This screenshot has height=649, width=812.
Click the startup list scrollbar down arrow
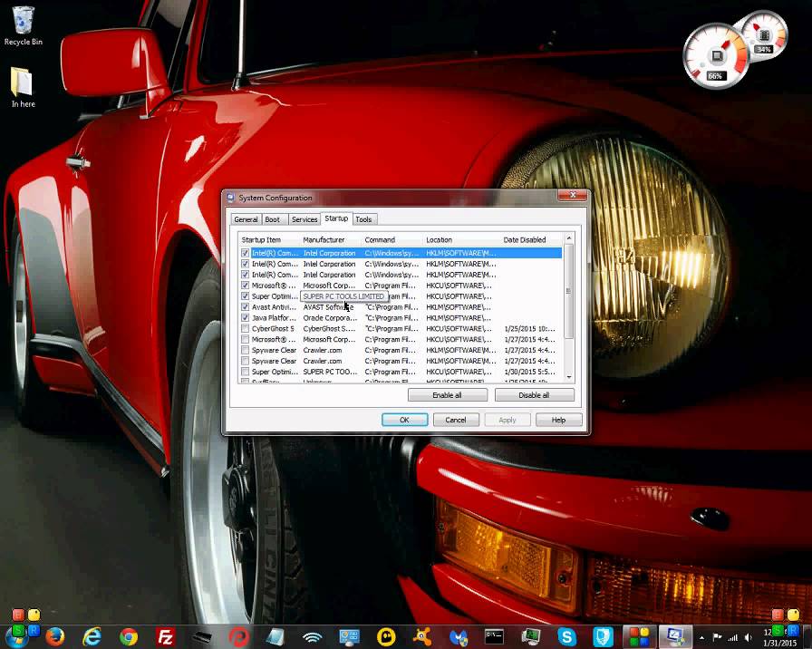click(x=569, y=377)
